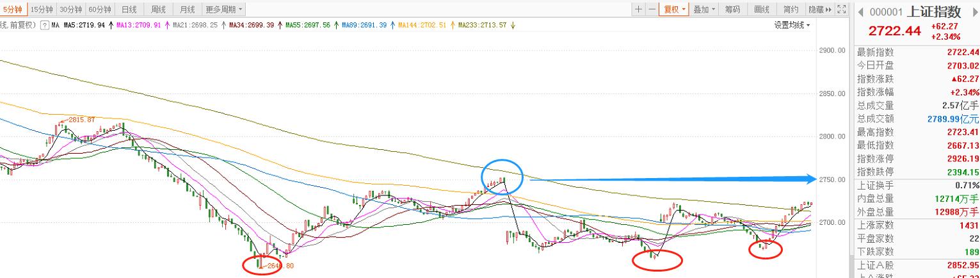Click the MA21:2698.25 indicator label
This screenshot has width=980, height=278.
195,25
